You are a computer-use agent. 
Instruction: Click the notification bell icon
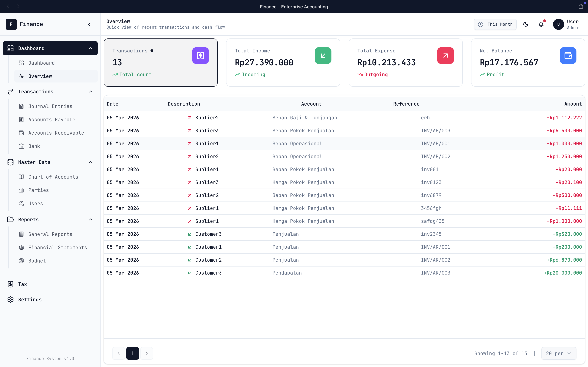coord(541,24)
